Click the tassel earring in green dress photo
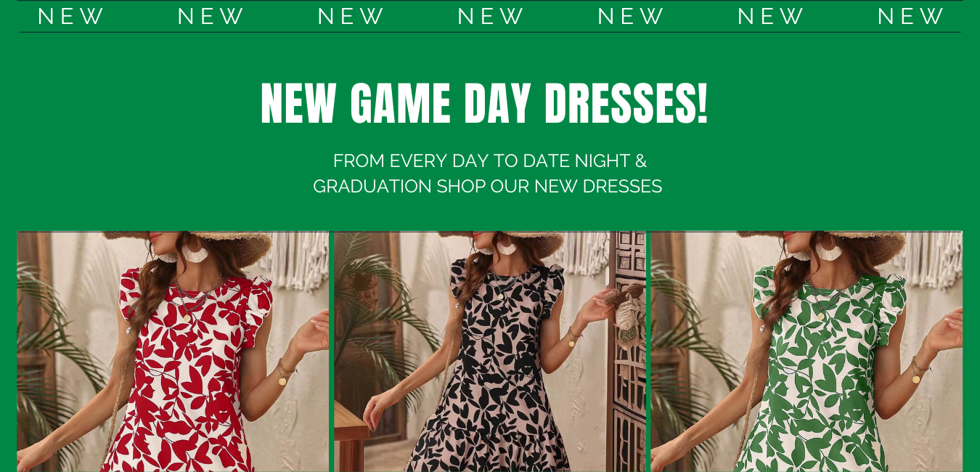The image size is (980, 472). pos(828,251)
